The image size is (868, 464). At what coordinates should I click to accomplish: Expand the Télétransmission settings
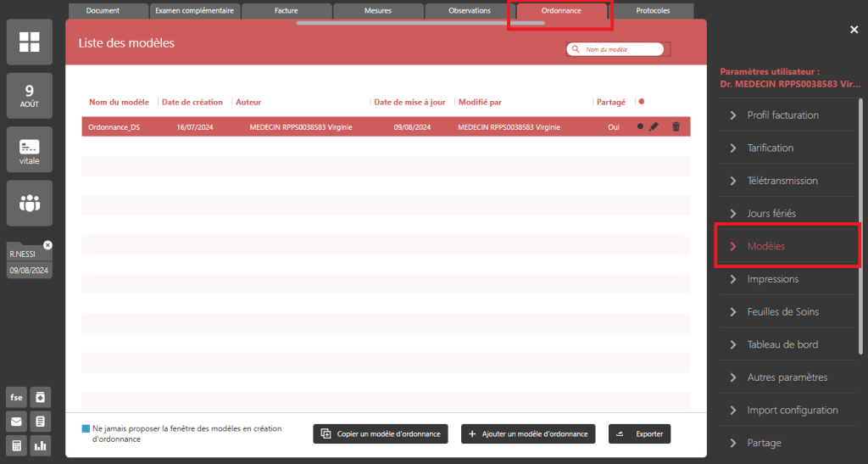pyautogui.click(x=782, y=181)
